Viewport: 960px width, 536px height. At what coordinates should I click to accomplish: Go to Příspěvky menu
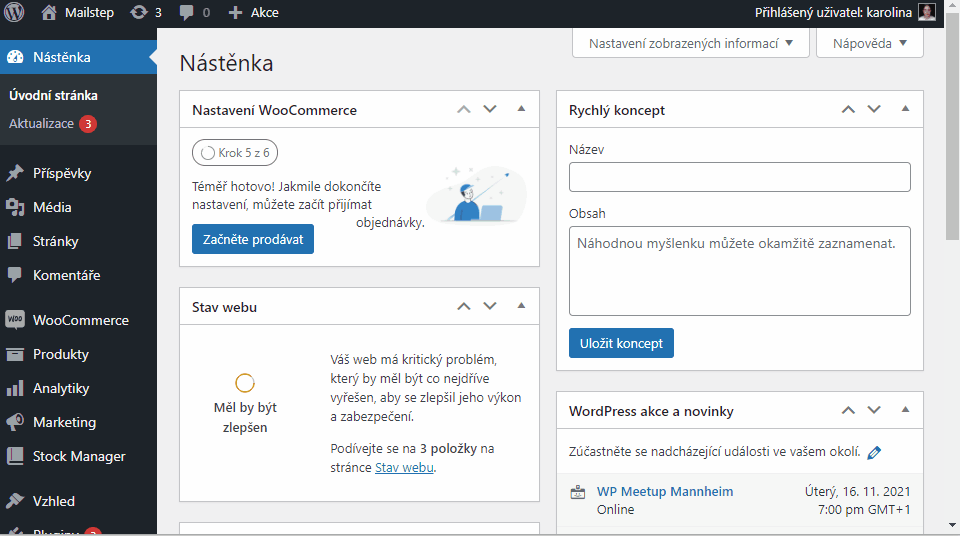pos(62,173)
